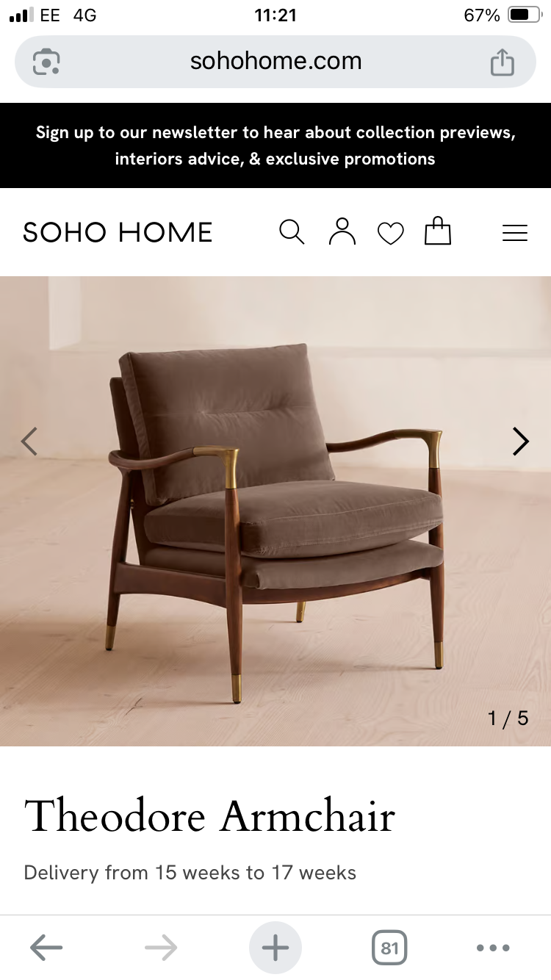Open the wishlist heart icon
The height and width of the screenshot is (980, 551).
tap(390, 234)
